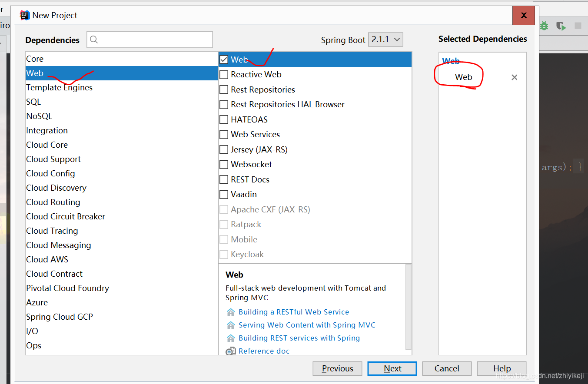Enable the Websocket checkbox
Screen dimensions: 588x384
click(224, 165)
